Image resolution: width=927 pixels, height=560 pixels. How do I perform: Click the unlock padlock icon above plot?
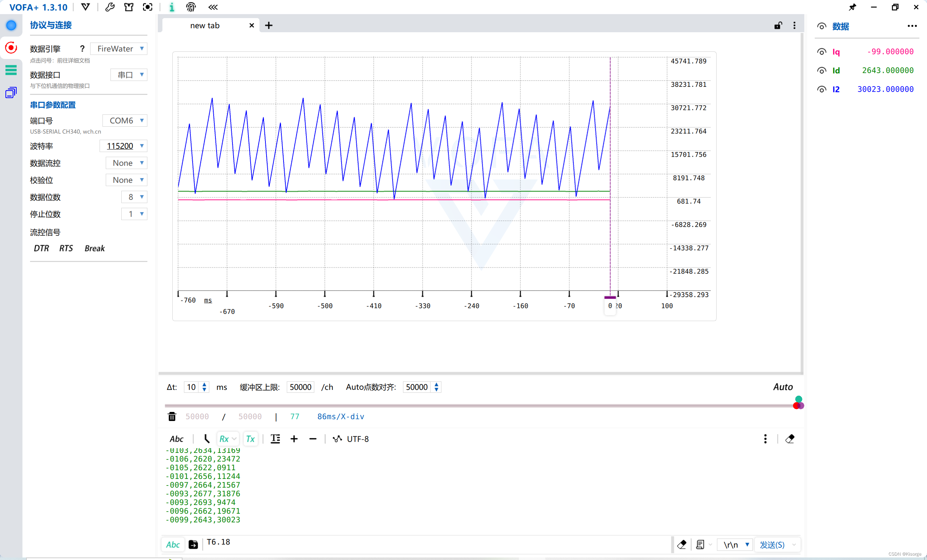click(778, 26)
